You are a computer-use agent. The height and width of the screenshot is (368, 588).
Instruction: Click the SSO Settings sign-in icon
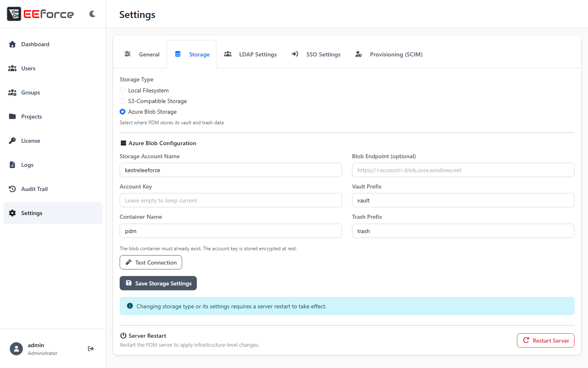(295, 54)
